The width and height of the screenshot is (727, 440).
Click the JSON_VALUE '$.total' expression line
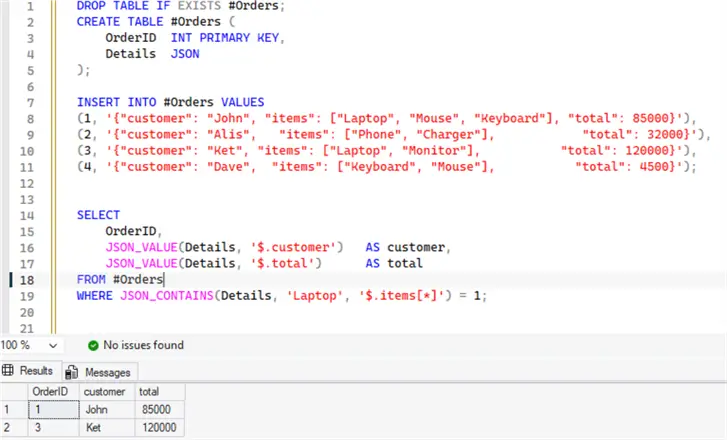(x=264, y=263)
